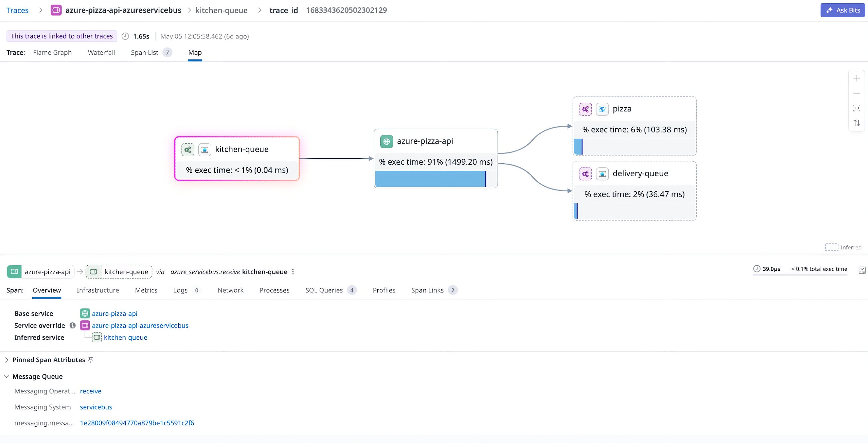This screenshot has width=868, height=443.
Task: Click the servicebus messaging system value
Action: [96, 407]
